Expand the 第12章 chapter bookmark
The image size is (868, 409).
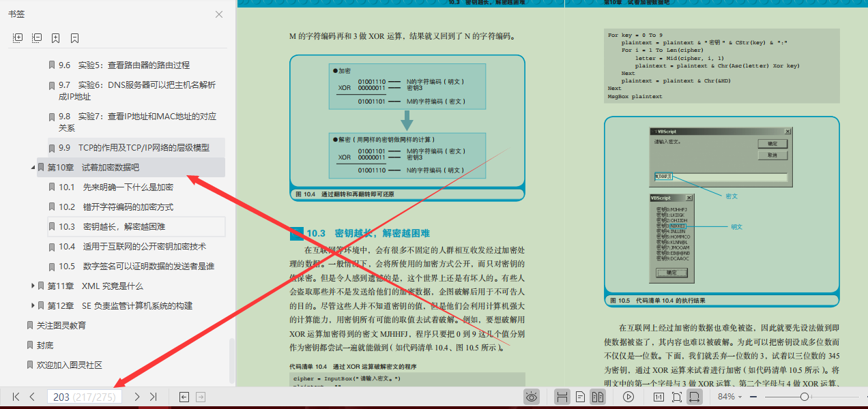[x=33, y=305]
